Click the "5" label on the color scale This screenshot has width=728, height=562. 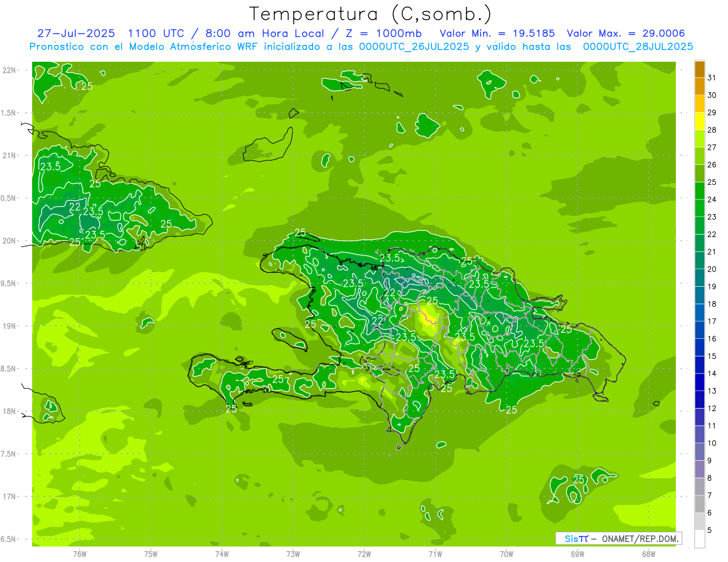click(x=710, y=530)
